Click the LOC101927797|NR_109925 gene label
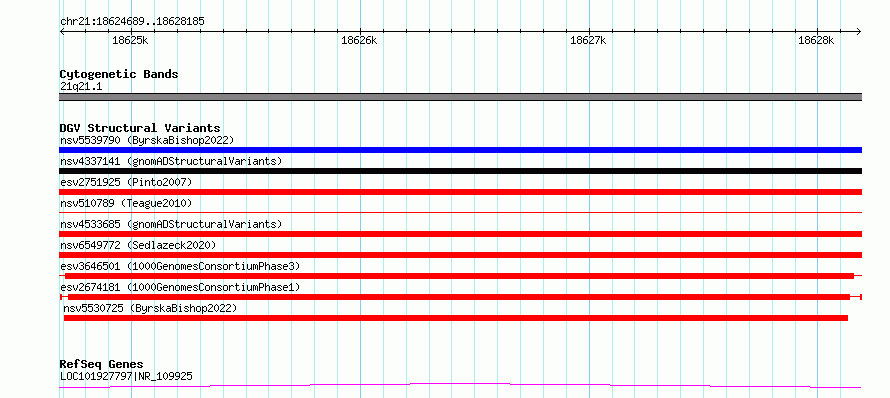The width and height of the screenshot is (890, 398). (126, 376)
